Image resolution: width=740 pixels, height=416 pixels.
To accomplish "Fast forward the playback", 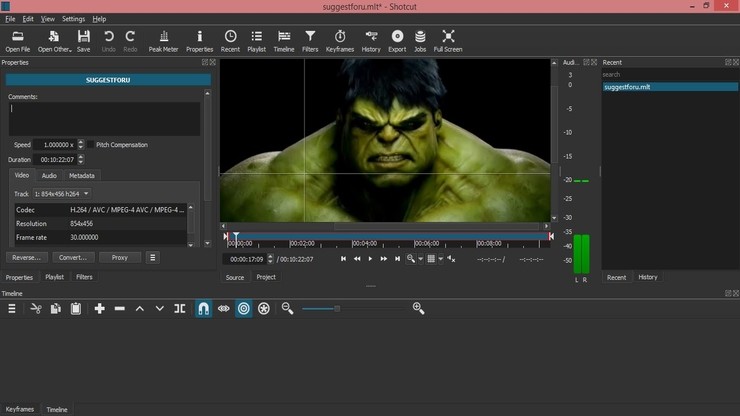I will [x=384, y=259].
